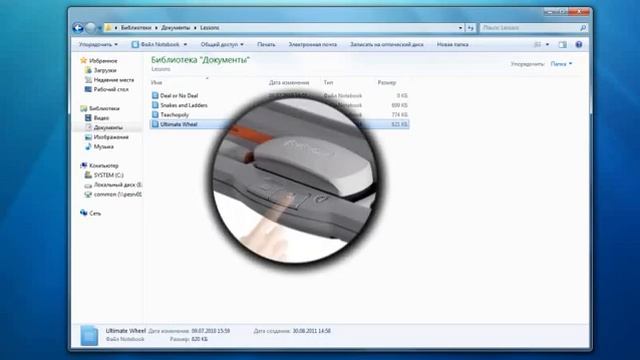
Task: Select Документы in the navigation pane
Action: [108, 127]
